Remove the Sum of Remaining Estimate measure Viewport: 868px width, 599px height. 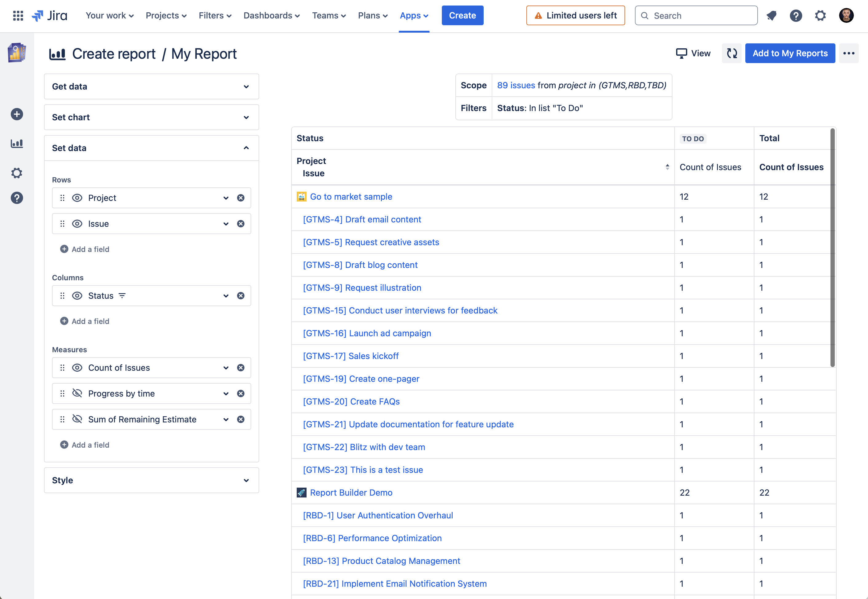[x=241, y=419]
